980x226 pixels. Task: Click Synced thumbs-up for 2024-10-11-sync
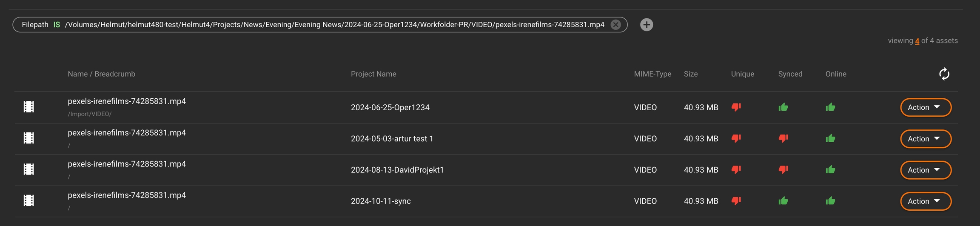[783, 201]
